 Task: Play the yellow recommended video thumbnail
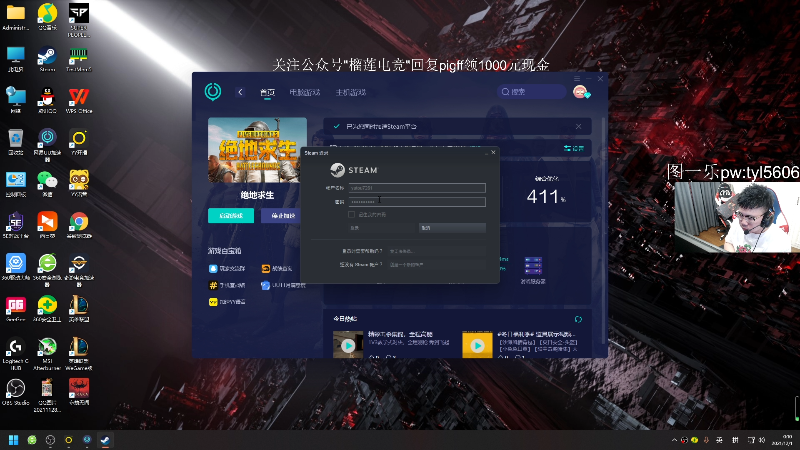coord(477,345)
